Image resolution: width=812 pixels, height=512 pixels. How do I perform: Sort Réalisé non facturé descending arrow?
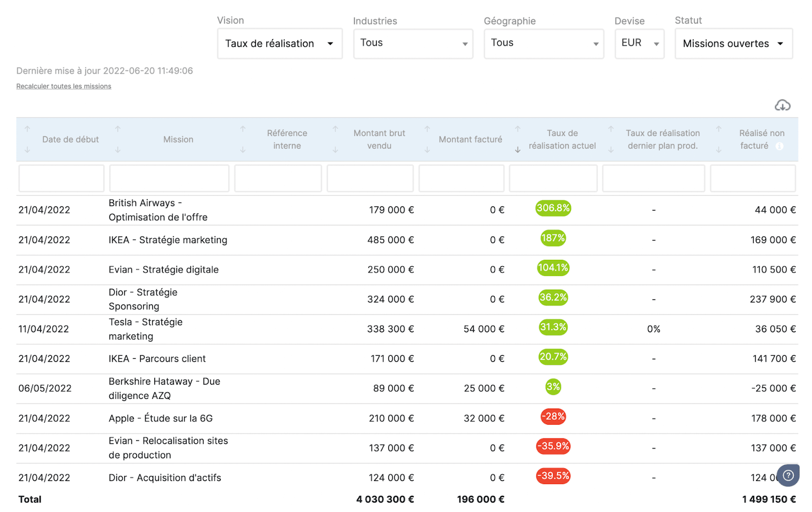pos(719,150)
